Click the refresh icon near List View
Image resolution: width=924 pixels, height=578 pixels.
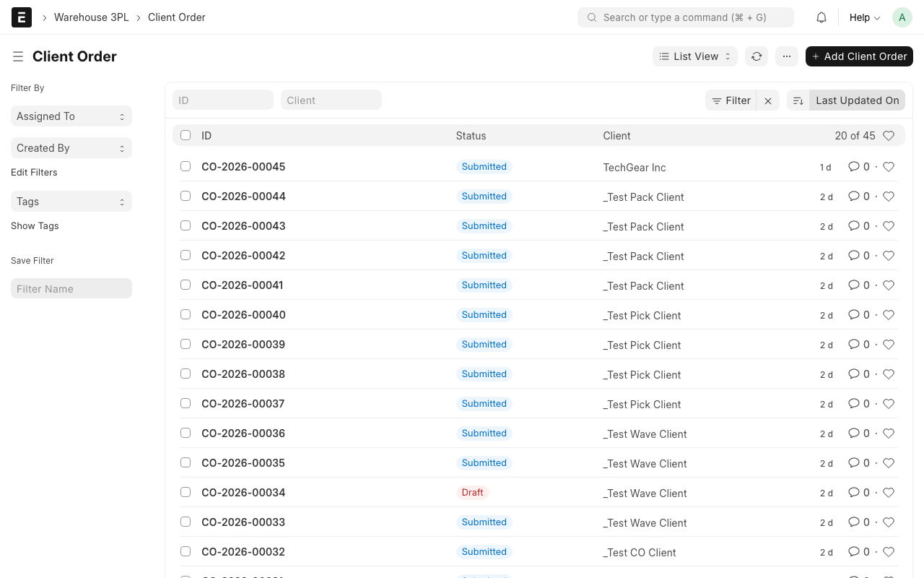(756, 56)
